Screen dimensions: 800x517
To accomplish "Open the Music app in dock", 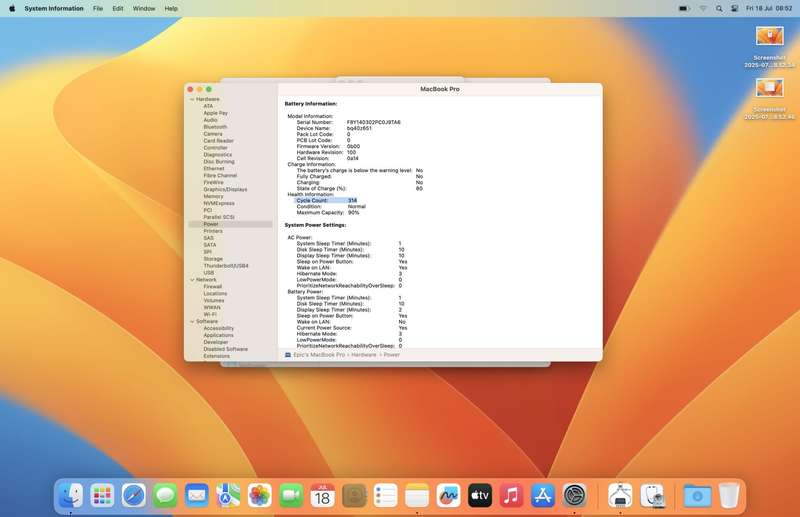I will 511,495.
